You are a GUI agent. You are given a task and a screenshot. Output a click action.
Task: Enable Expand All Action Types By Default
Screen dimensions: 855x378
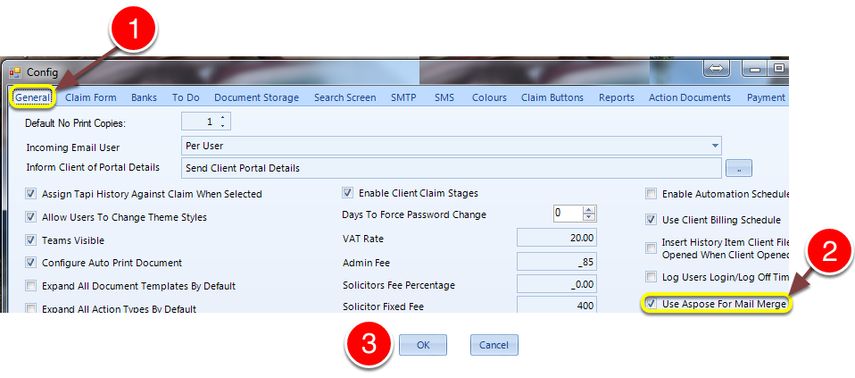31,309
